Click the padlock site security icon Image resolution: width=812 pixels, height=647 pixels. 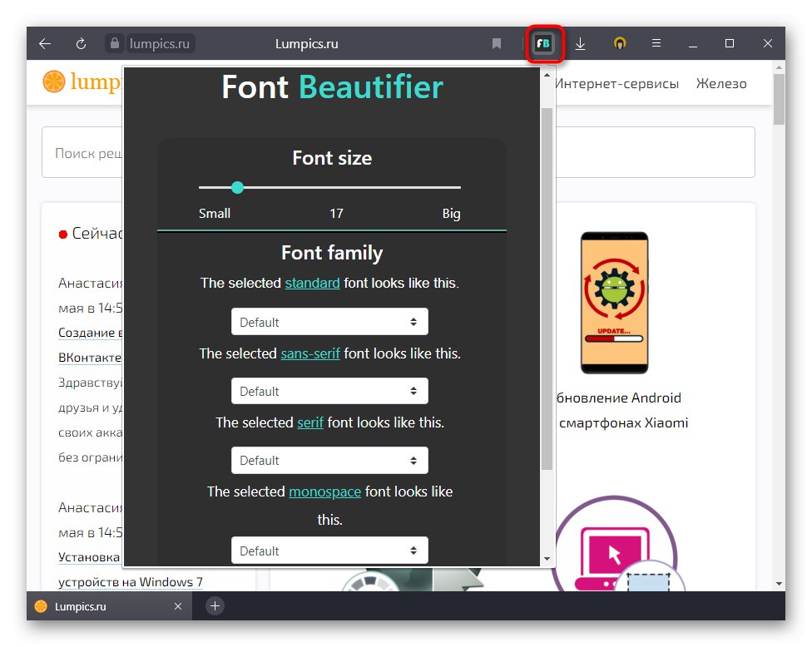click(x=115, y=43)
